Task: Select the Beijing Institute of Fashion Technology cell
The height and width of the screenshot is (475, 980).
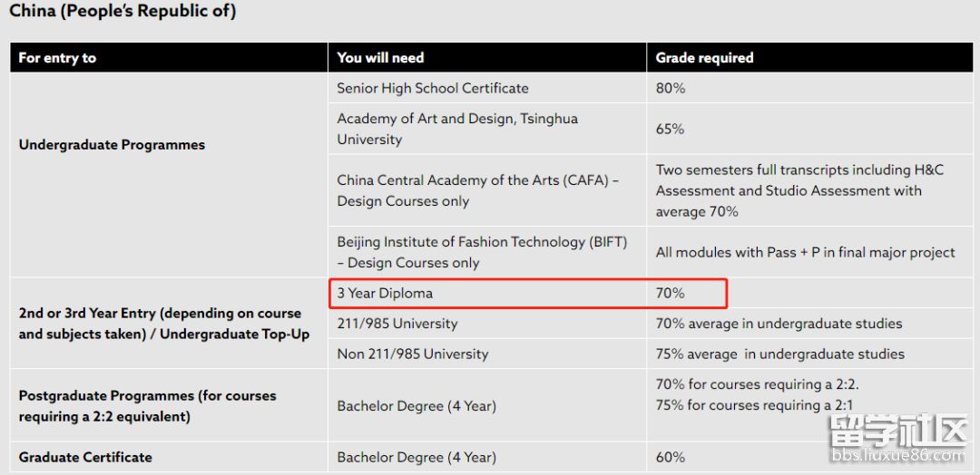Action: [x=482, y=252]
